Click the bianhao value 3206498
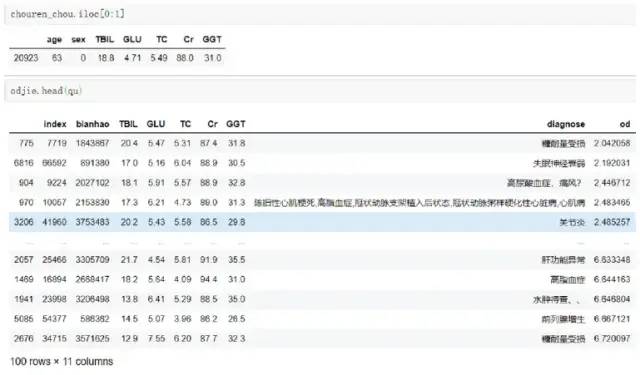Viewport: 640px width, 375px height. [x=92, y=299]
